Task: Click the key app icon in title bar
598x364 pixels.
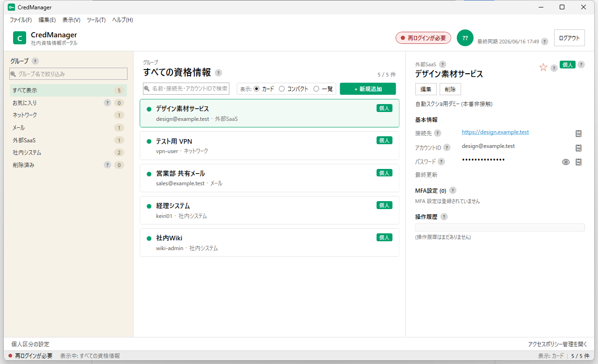Action: coord(11,7)
